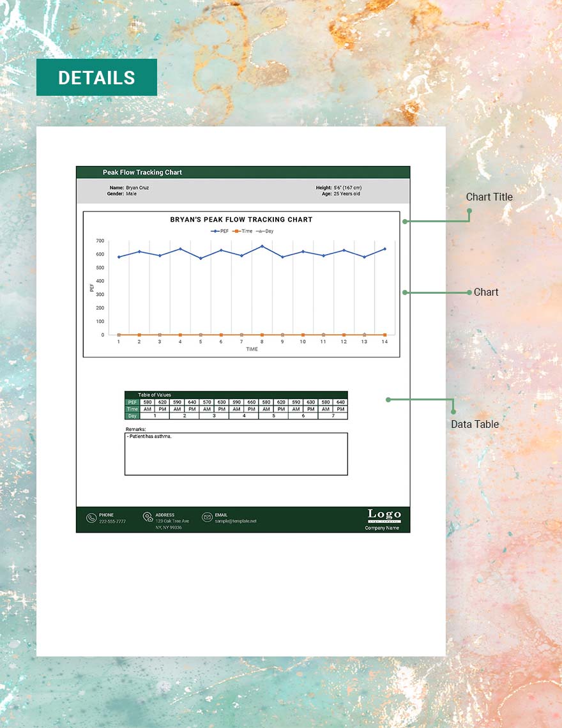Select the Time legend marker

tap(237, 231)
